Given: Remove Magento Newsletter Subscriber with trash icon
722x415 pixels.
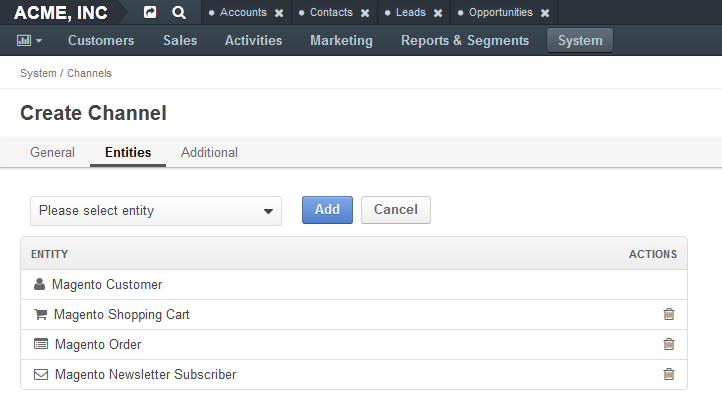Looking at the screenshot, I should 669,374.
